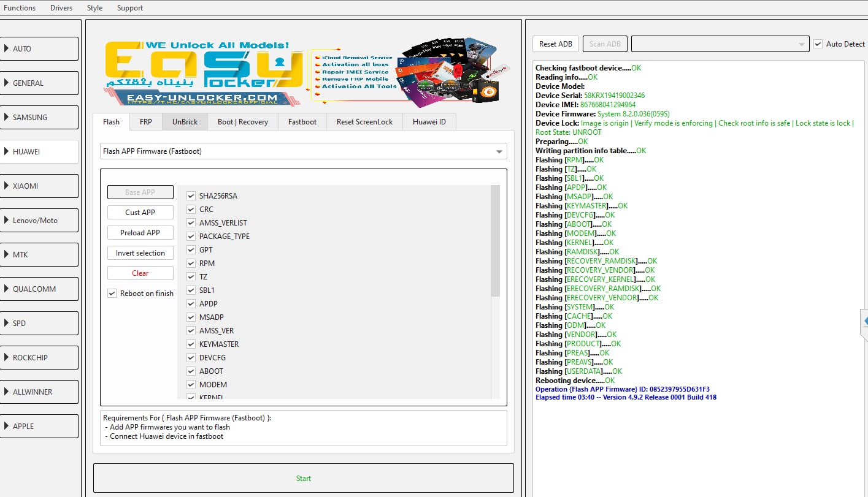Open the MTK category
Image resolution: width=868 pixels, height=497 pixels.
click(x=39, y=254)
